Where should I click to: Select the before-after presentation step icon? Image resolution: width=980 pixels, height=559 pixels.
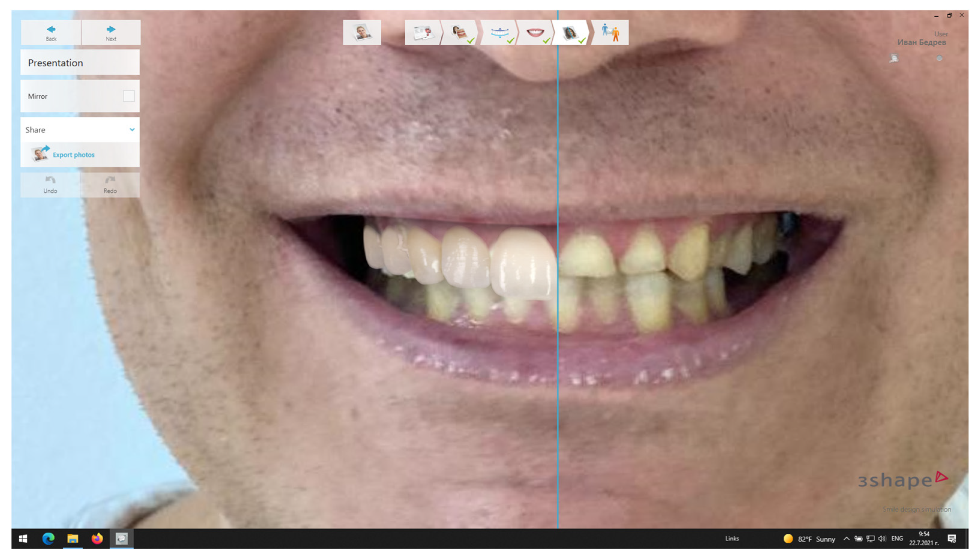pos(571,33)
